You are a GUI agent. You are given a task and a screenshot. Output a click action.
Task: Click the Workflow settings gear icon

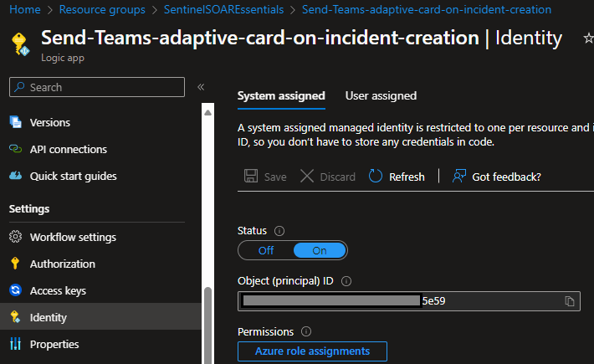click(16, 237)
